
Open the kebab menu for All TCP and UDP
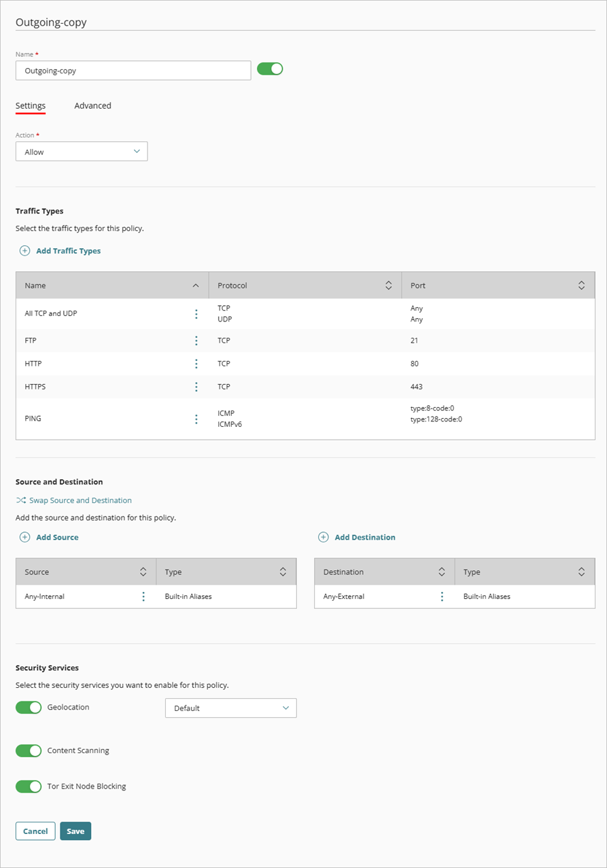point(196,313)
